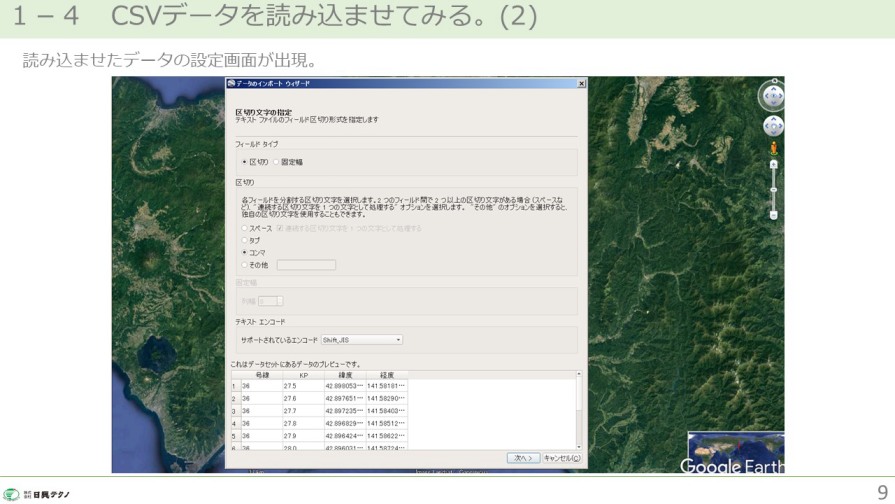Click the zoom-in plus on zoom slider
This screenshot has width=895, height=504.
click(x=773, y=163)
